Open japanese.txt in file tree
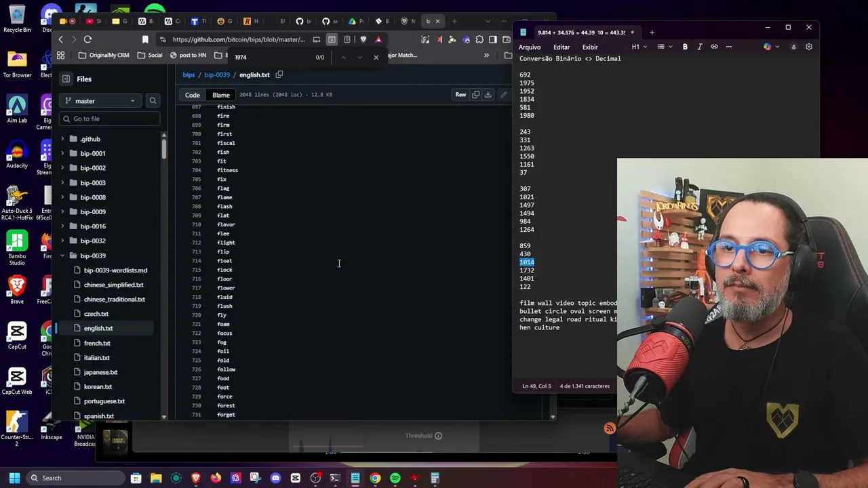This screenshot has height=488, width=868. tap(100, 372)
